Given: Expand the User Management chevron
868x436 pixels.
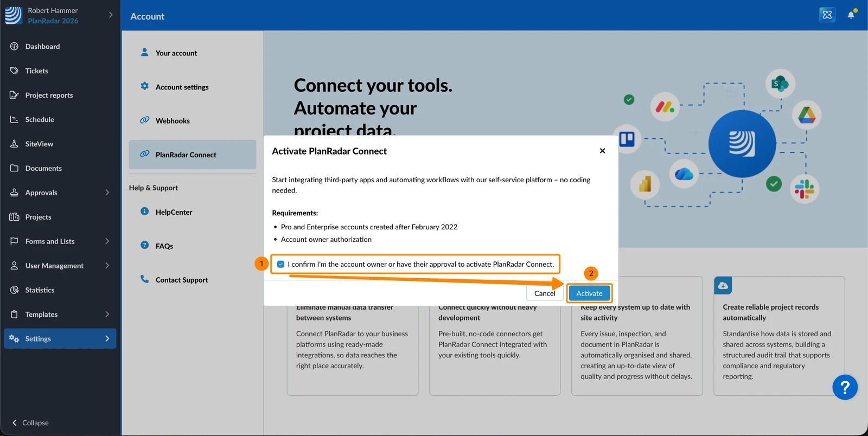Looking at the screenshot, I should tap(107, 266).
